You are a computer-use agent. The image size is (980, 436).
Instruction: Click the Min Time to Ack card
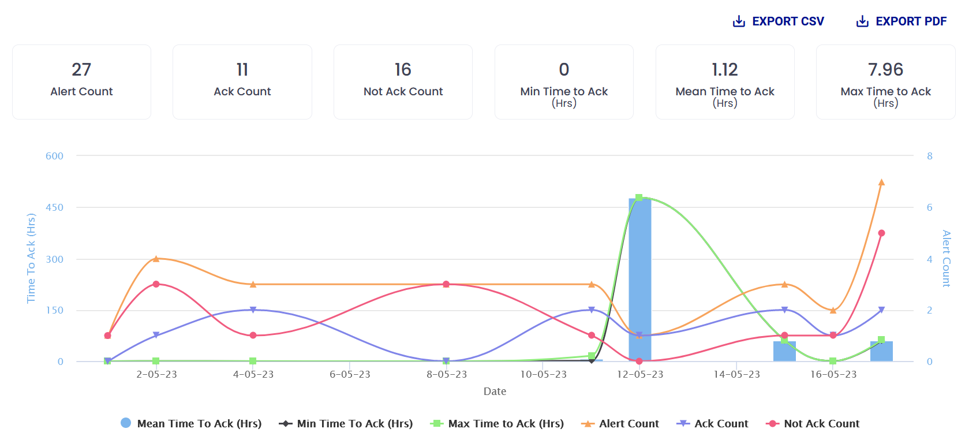564,82
